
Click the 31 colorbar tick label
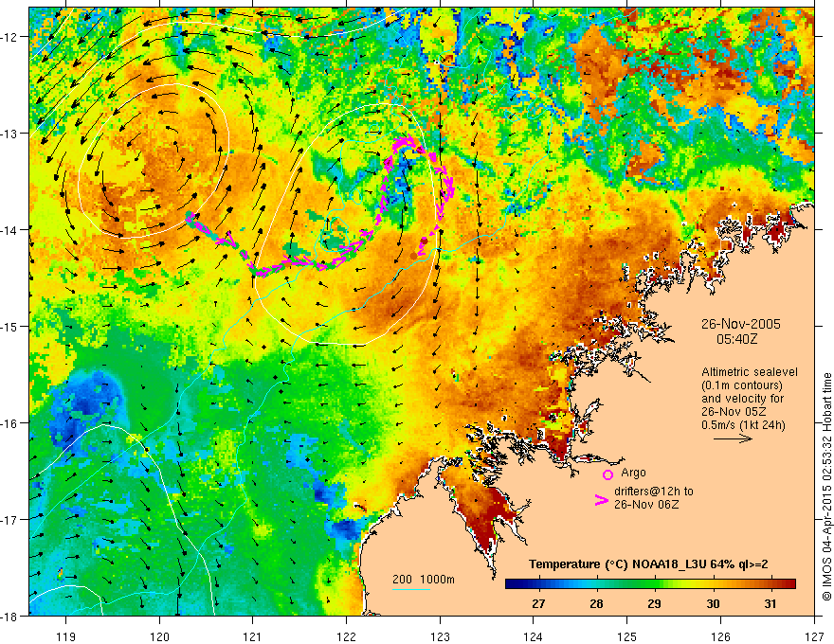[x=771, y=603]
